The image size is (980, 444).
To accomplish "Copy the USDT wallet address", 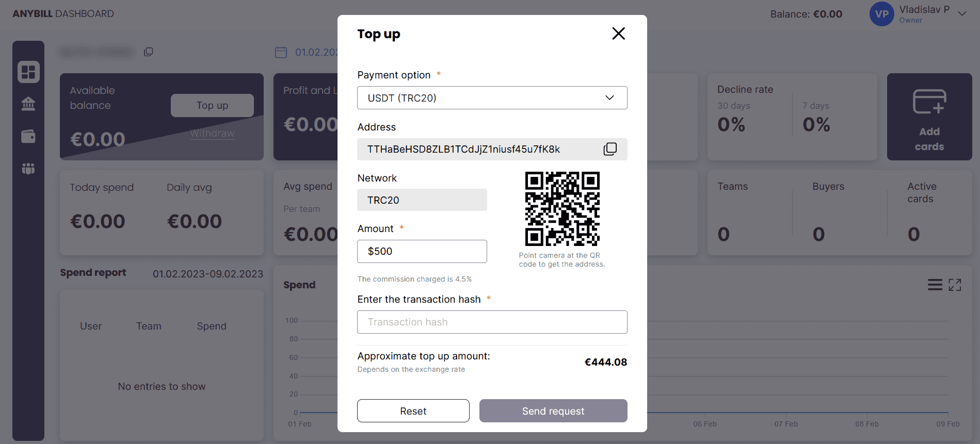I will point(610,149).
